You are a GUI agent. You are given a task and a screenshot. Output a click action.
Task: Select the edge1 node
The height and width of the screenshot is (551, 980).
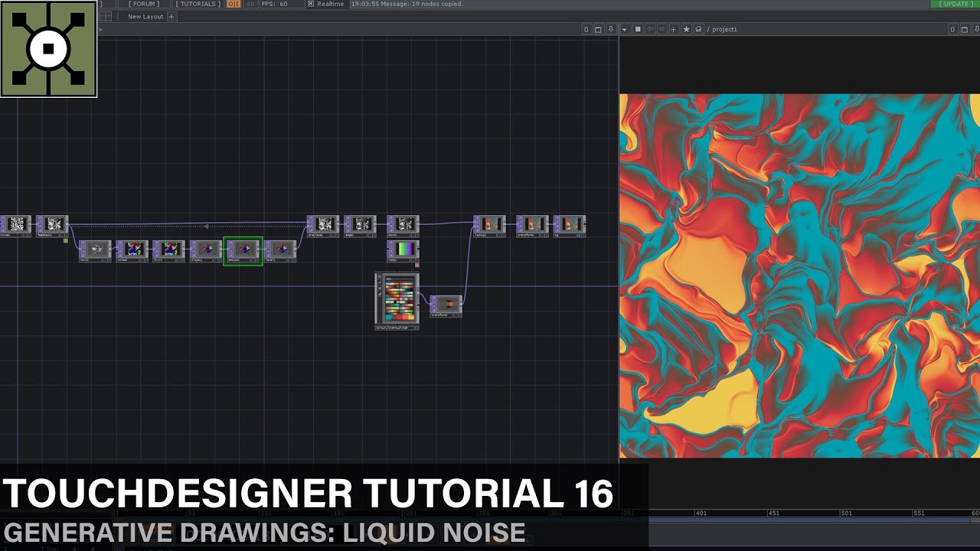[360, 225]
